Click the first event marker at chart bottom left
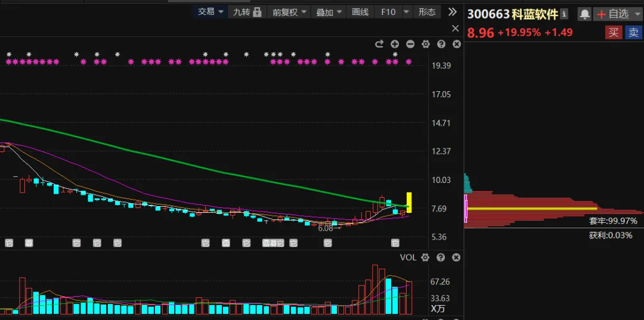This screenshot has width=644, height=320. [8, 243]
